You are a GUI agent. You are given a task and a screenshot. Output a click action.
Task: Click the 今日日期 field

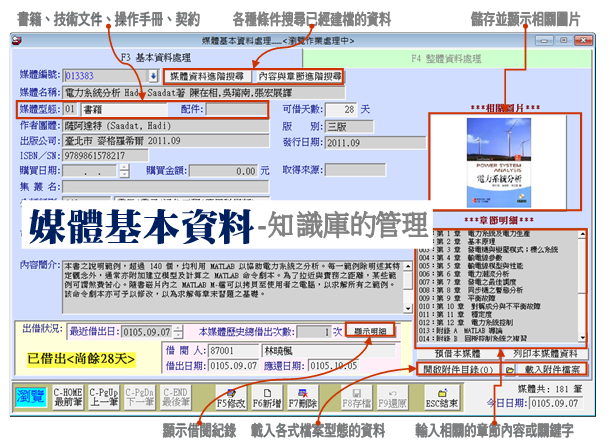(557, 403)
